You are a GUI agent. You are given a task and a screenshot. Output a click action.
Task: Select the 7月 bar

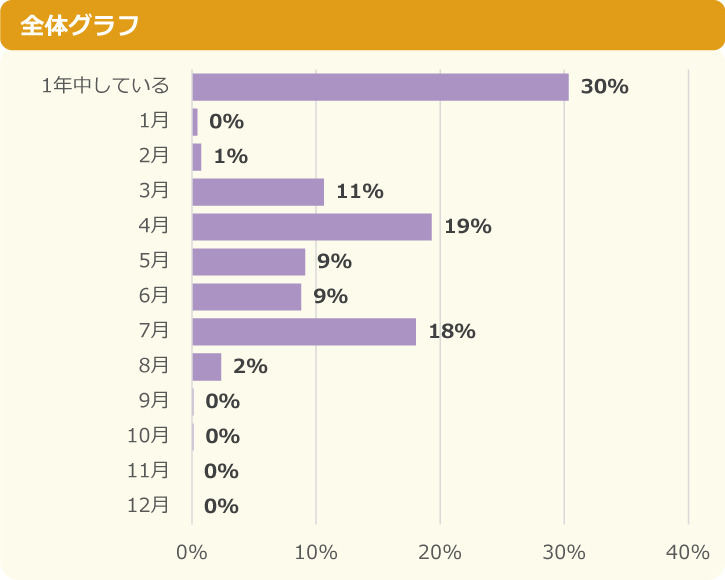[x=304, y=332]
